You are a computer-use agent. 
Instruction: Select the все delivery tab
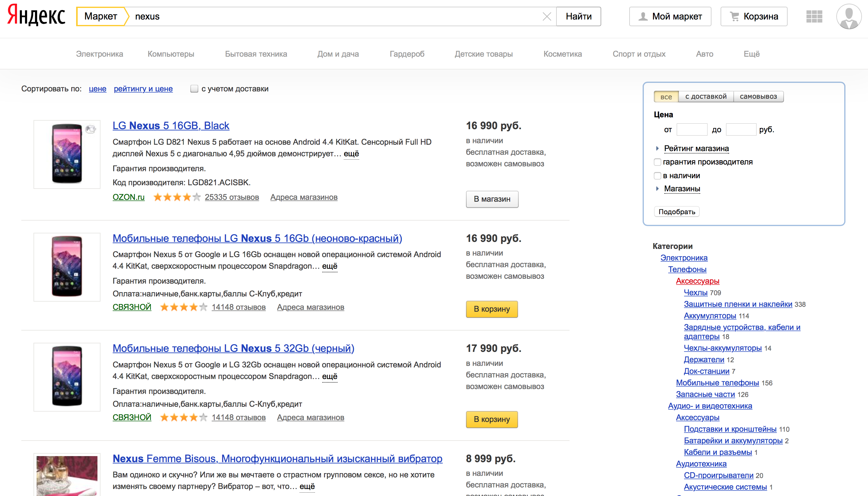coord(666,97)
